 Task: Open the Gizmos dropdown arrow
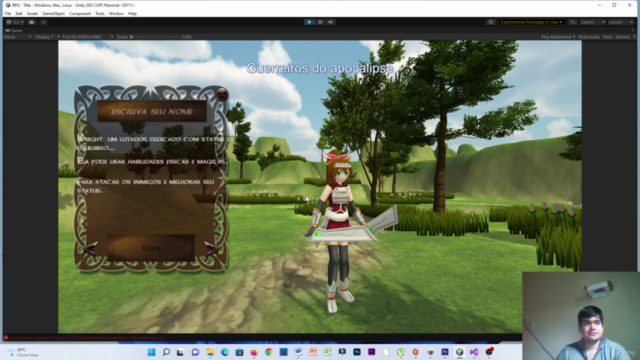633,37
